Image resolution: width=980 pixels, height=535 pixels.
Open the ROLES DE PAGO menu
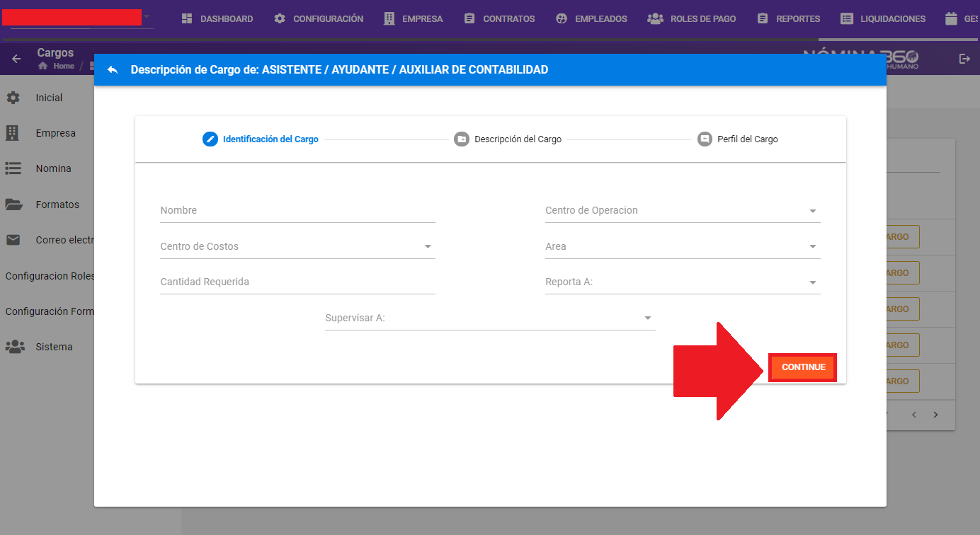tap(692, 19)
